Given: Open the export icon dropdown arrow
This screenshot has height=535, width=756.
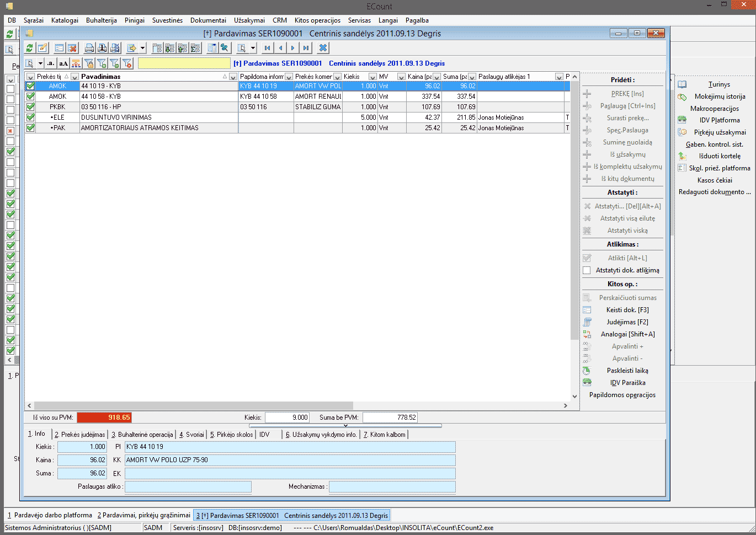Looking at the screenshot, I should point(142,48).
